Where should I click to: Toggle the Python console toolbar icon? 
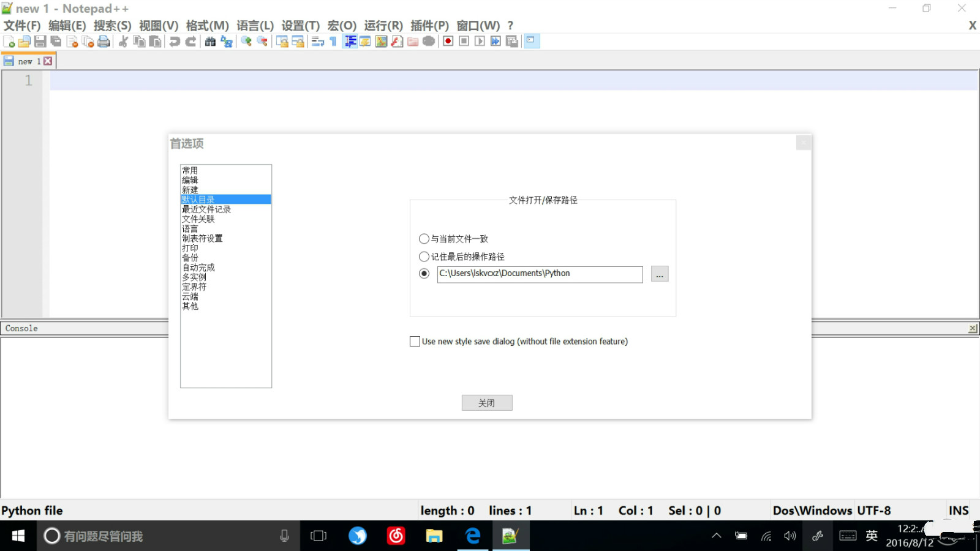click(x=532, y=41)
